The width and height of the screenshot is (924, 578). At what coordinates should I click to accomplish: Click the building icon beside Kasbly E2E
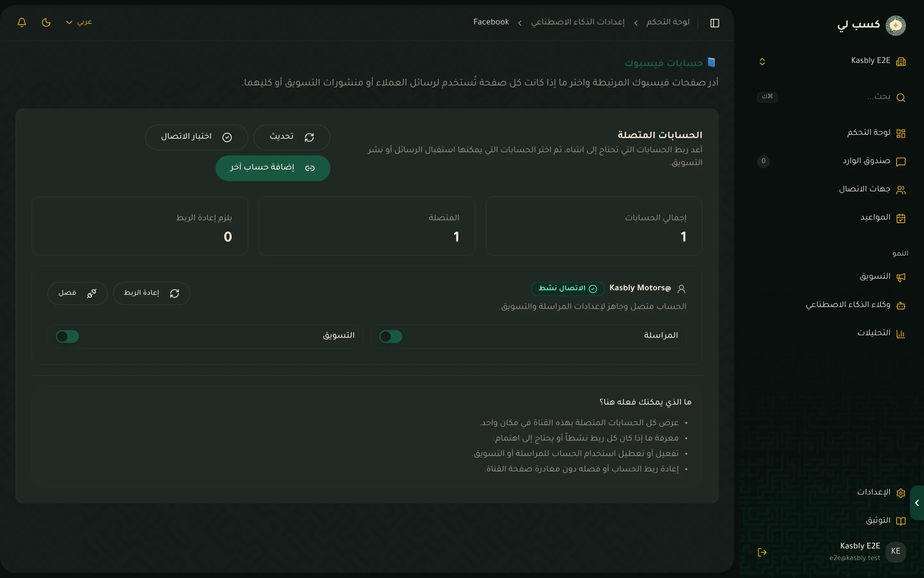[x=901, y=62]
